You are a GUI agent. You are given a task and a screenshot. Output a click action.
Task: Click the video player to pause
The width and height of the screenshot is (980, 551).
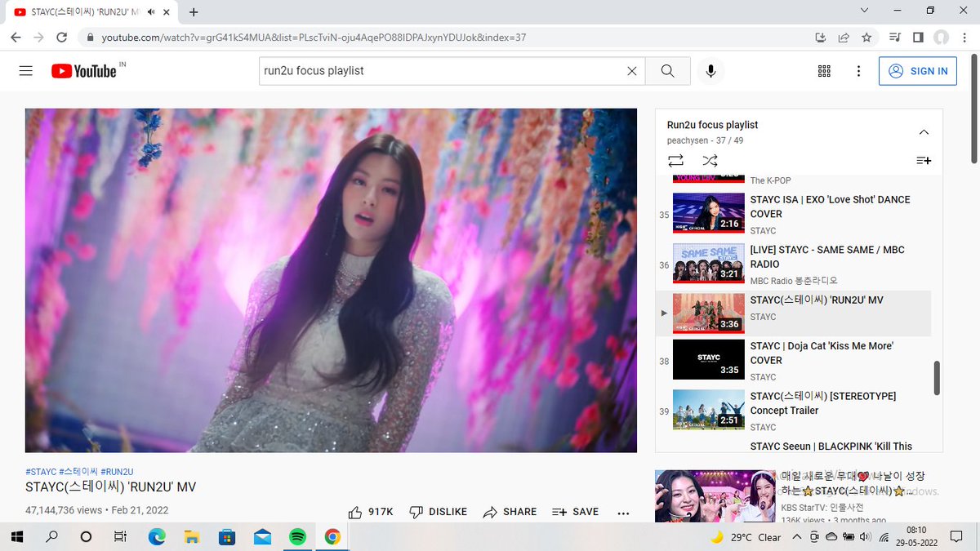(331, 280)
